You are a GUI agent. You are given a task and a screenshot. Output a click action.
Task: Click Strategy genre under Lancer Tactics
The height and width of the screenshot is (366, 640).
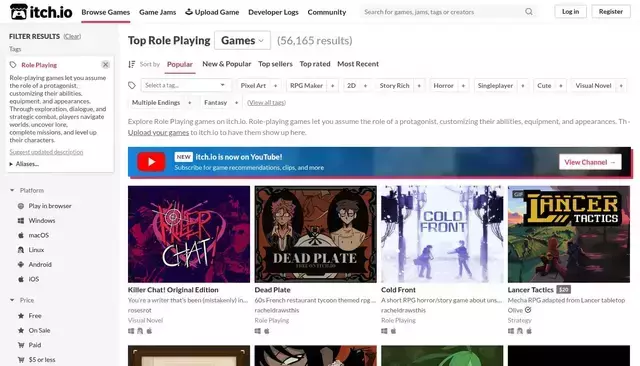520,321
